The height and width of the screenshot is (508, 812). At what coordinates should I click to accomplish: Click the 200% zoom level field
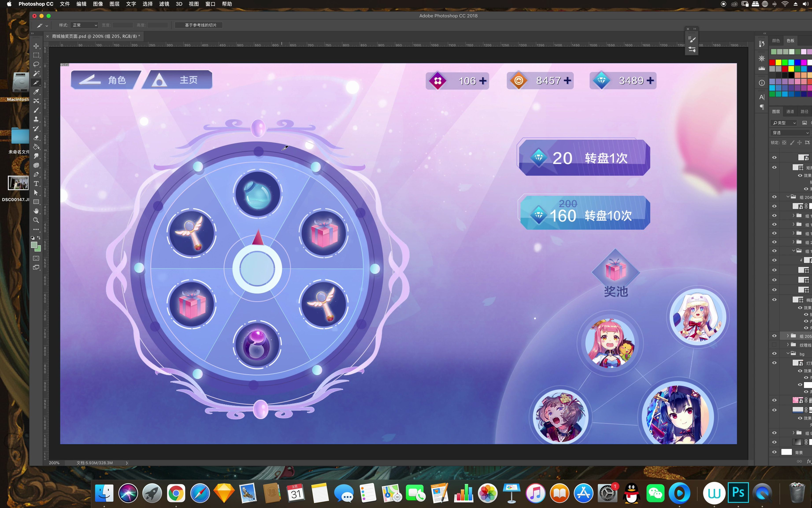click(x=54, y=463)
